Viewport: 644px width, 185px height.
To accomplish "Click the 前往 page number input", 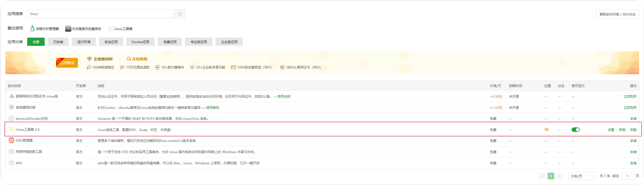I will (x=627, y=176).
